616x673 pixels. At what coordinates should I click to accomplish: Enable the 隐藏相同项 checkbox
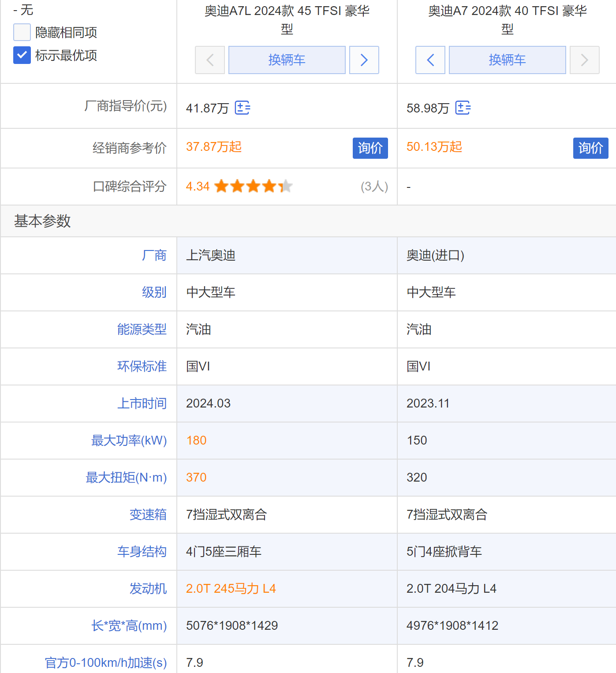click(x=22, y=32)
